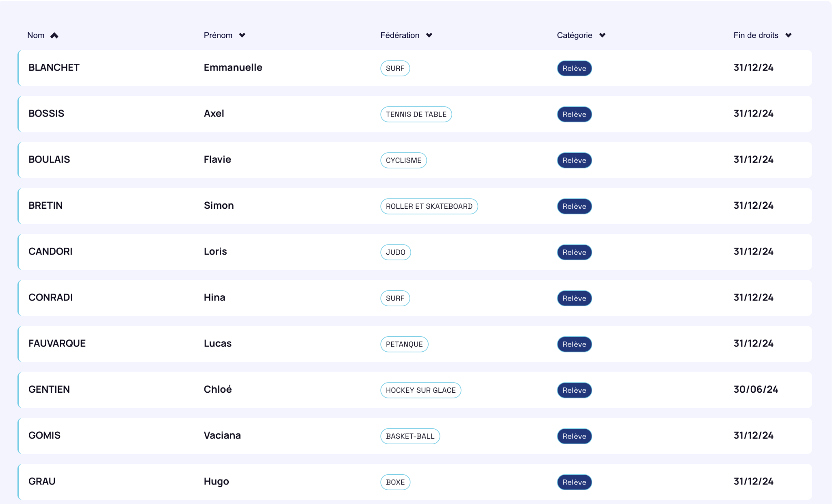Click the PETANQUE federation tag

pos(404,344)
